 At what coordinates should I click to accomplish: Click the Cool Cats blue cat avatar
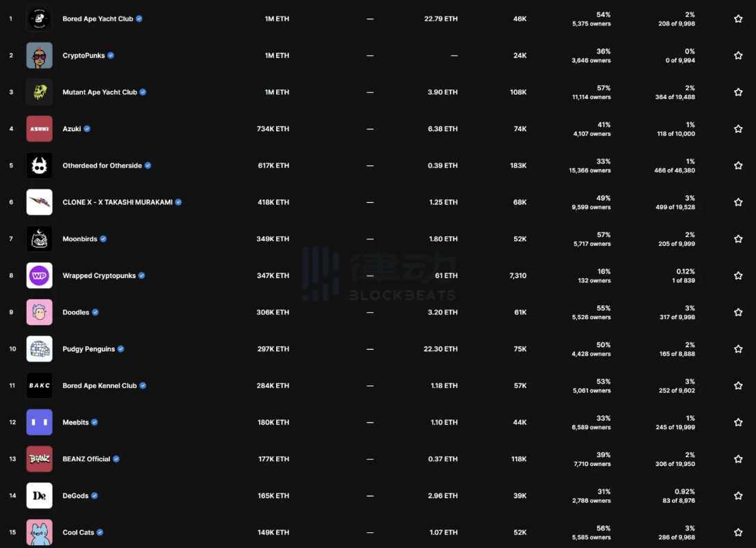(39, 532)
